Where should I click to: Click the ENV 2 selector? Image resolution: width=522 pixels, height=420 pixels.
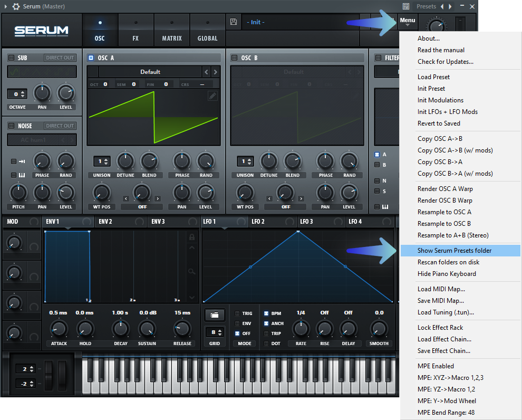tap(121, 222)
